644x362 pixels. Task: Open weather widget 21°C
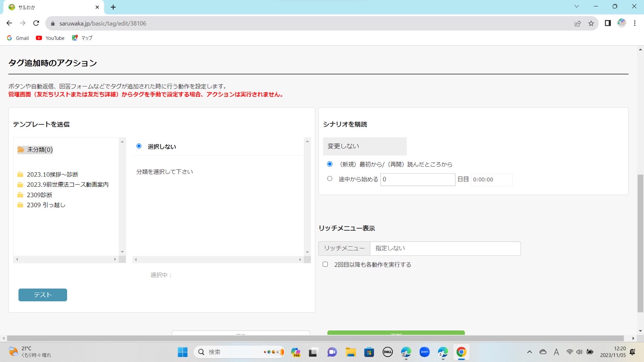30,352
